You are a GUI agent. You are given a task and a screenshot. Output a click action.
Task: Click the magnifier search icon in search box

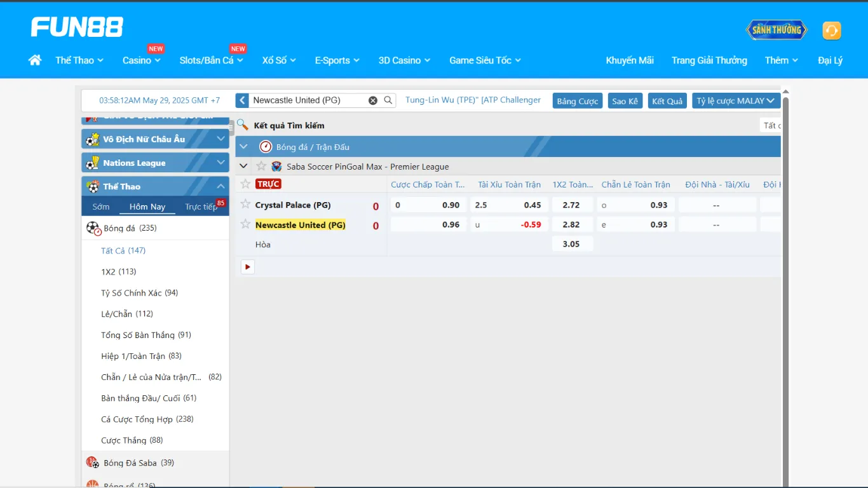click(388, 100)
